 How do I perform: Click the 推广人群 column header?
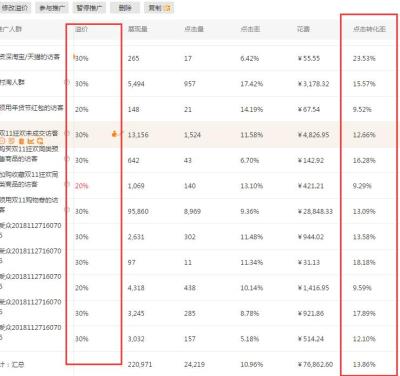11,29
